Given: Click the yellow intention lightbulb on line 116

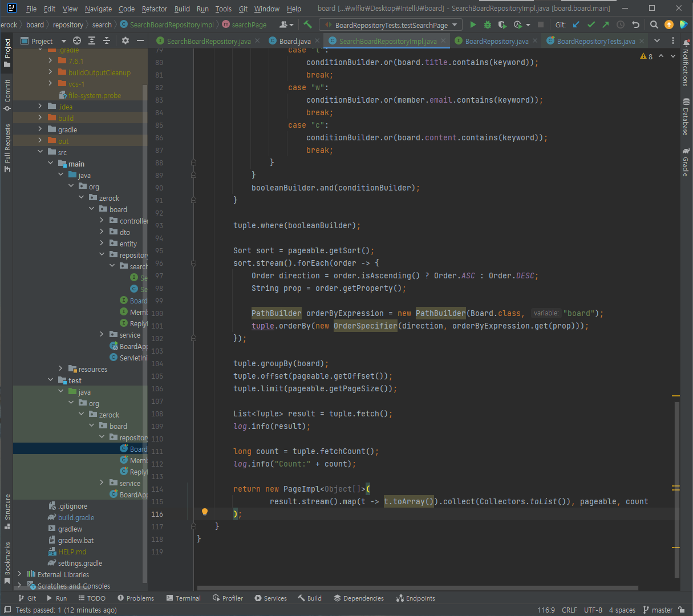Looking at the screenshot, I should tap(205, 512).
